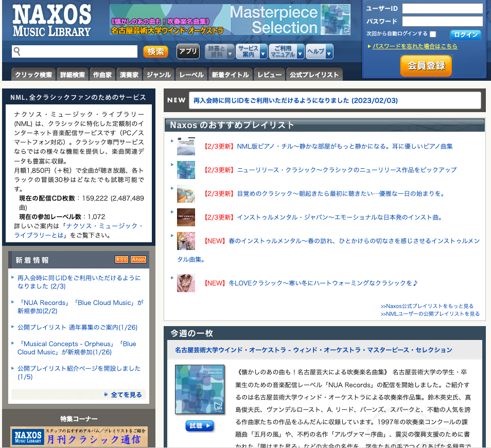Open Musical Concepts - Orpheus news item
This screenshot has width=491, height=448.
[77, 348]
